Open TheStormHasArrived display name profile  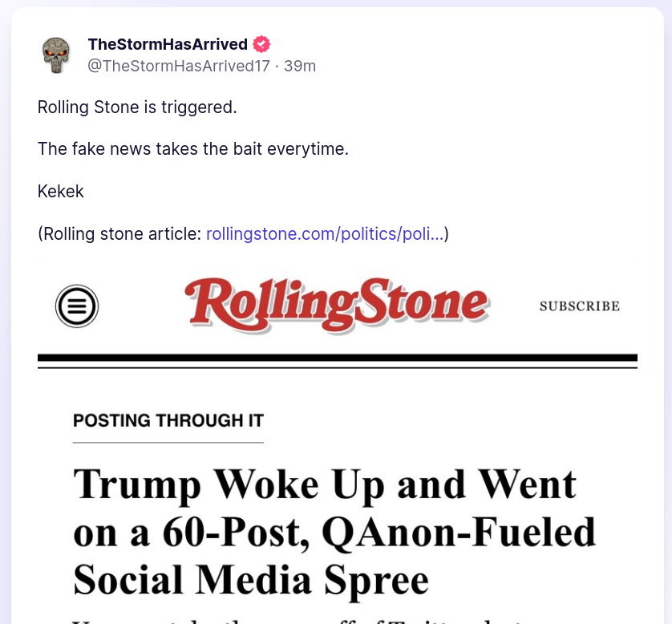[x=168, y=44]
